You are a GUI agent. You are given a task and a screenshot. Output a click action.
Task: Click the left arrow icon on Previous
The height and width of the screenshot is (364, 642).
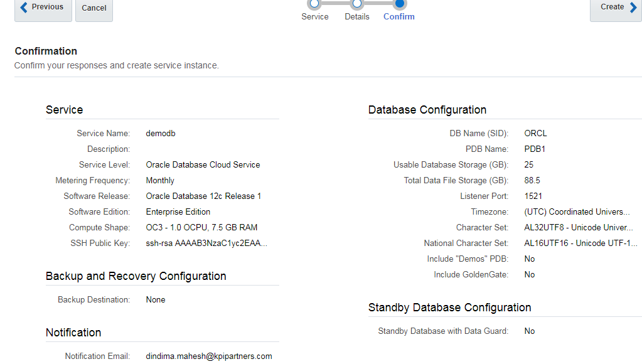tap(24, 8)
